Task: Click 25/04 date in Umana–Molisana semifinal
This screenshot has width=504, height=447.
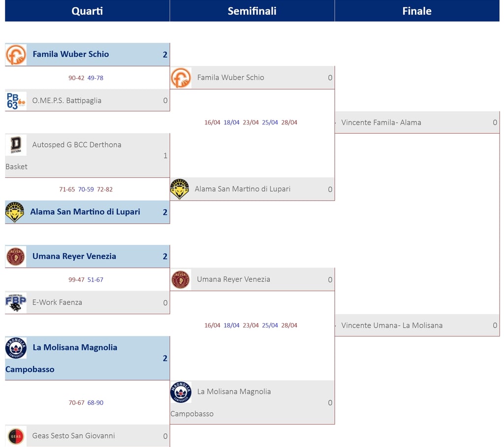Action: click(270, 326)
